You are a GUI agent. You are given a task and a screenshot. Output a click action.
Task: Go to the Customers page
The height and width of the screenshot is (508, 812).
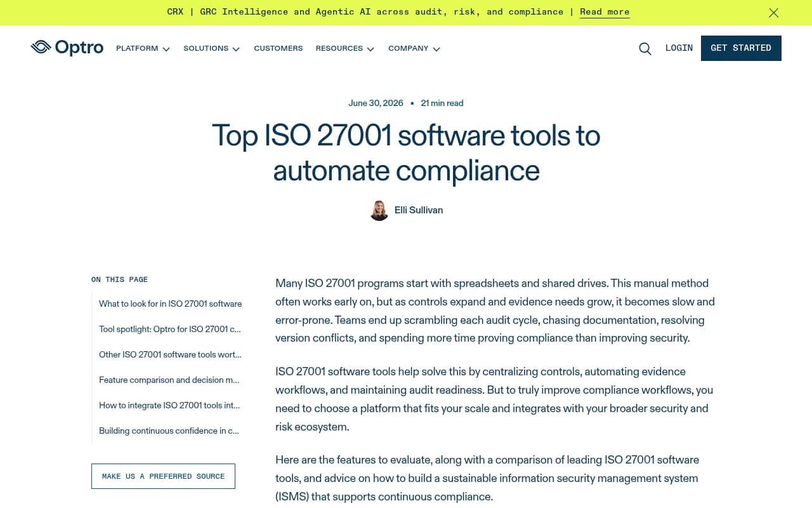pos(278,48)
